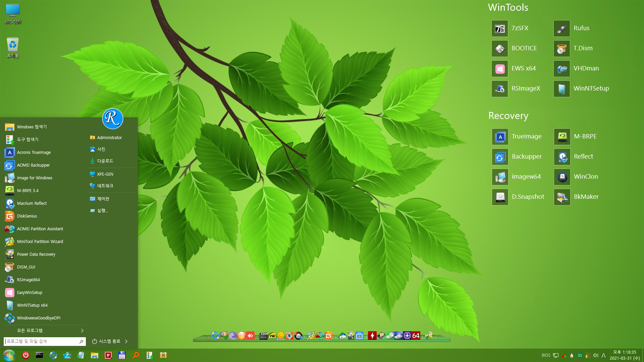Click the BIOS label in system tray

click(546, 355)
